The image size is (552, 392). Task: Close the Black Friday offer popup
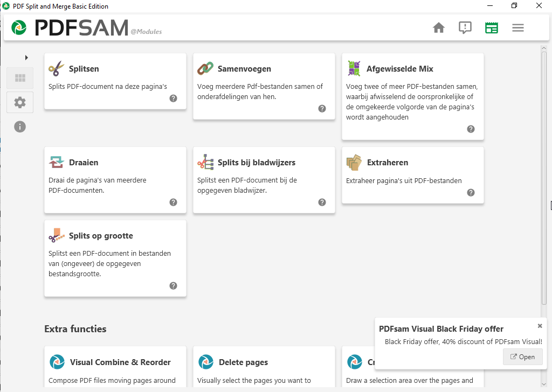[x=540, y=326]
